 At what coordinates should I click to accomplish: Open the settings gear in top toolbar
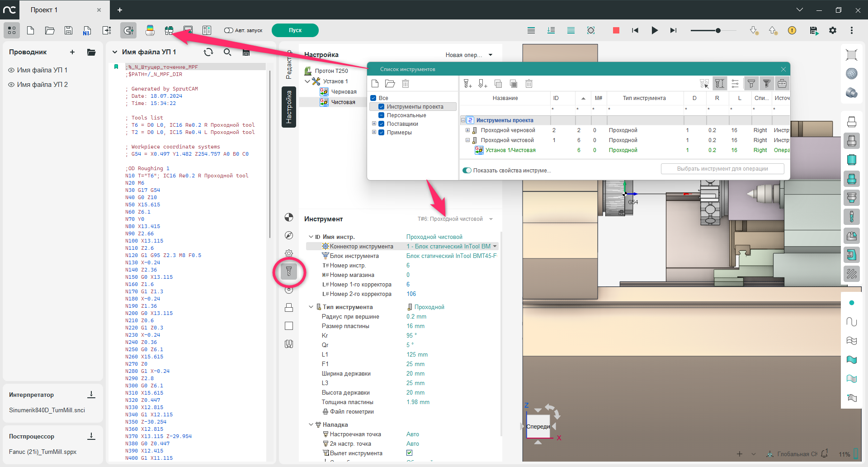tap(833, 30)
